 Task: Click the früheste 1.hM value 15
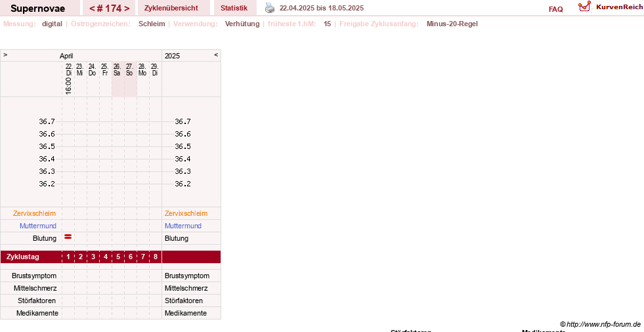pyautogui.click(x=328, y=24)
